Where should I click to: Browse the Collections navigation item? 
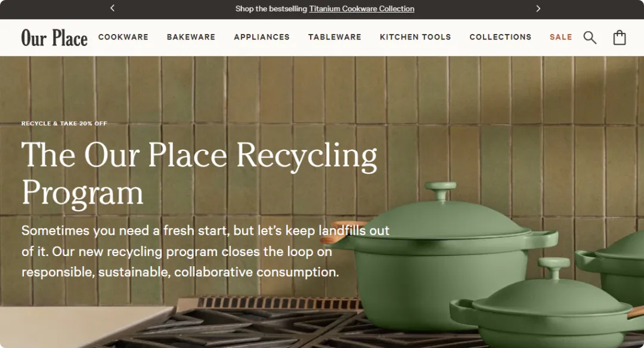(x=500, y=37)
